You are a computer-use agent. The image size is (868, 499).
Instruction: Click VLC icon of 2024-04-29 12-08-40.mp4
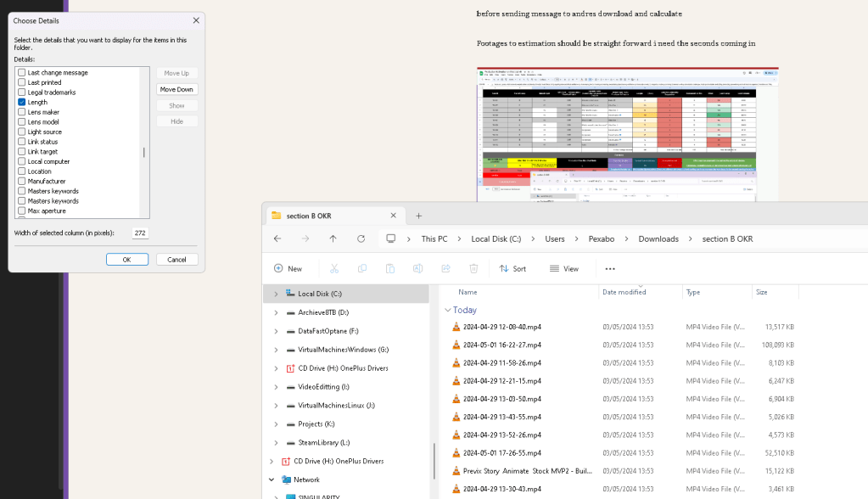[x=456, y=327]
